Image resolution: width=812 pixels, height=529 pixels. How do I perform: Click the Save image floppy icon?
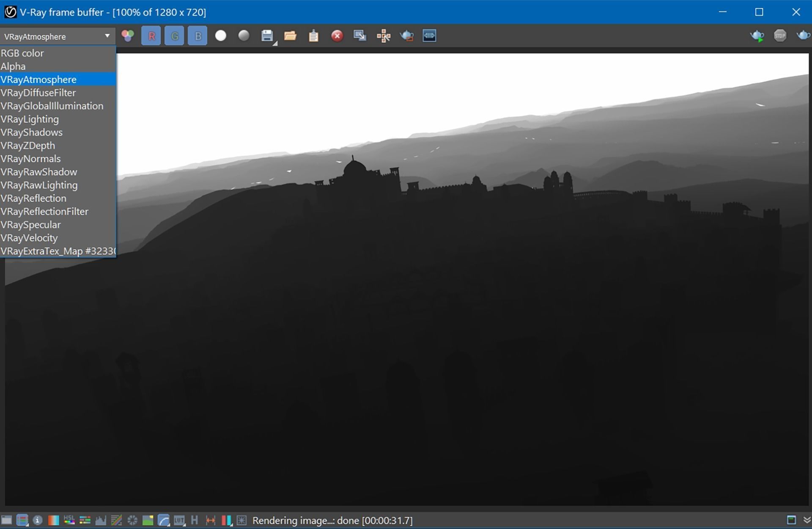pyautogui.click(x=267, y=36)
